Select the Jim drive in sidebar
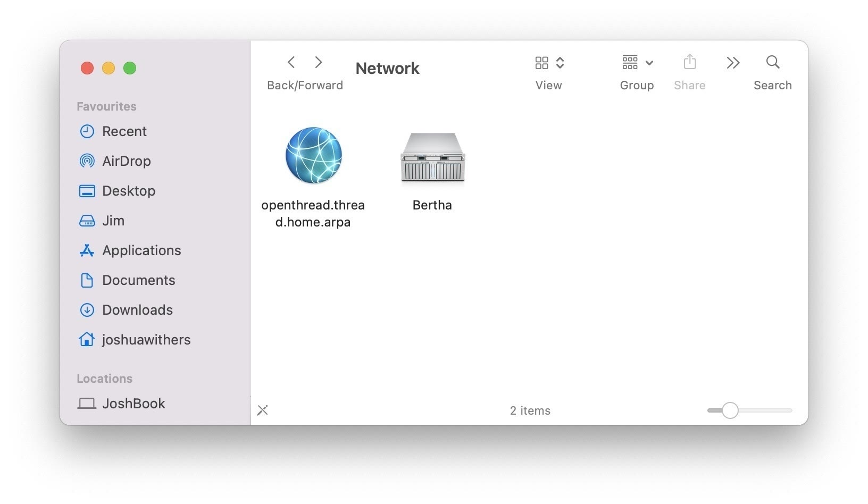Viewport: 868px width, 504px height. click(x=113, y=221)
